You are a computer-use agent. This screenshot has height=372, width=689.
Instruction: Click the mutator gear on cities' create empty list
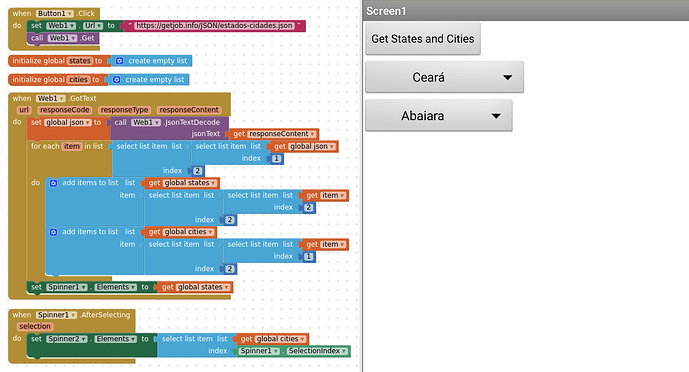point(116,79)
